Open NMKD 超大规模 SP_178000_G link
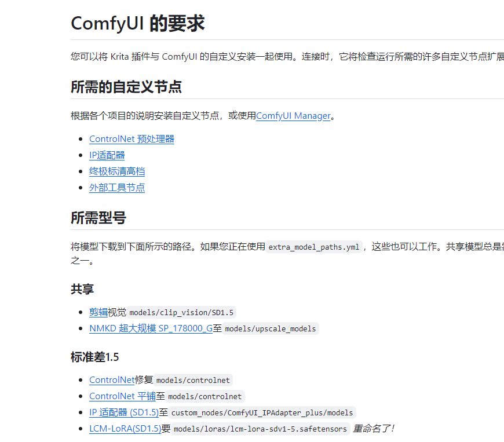504x442 pixels. (x=151, y=328)
